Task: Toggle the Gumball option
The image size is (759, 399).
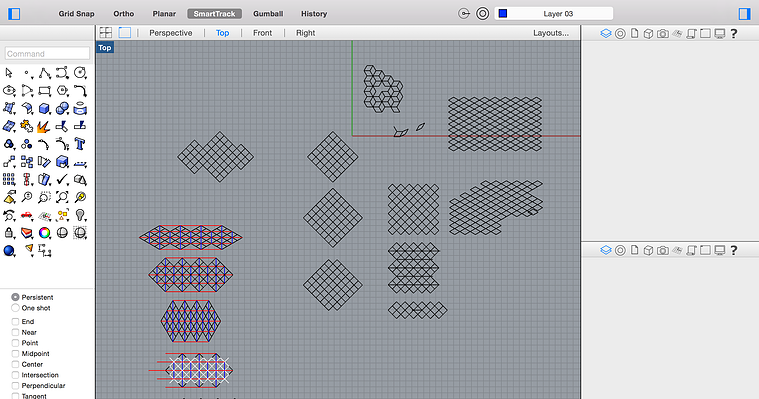Action: click(268, 14)
